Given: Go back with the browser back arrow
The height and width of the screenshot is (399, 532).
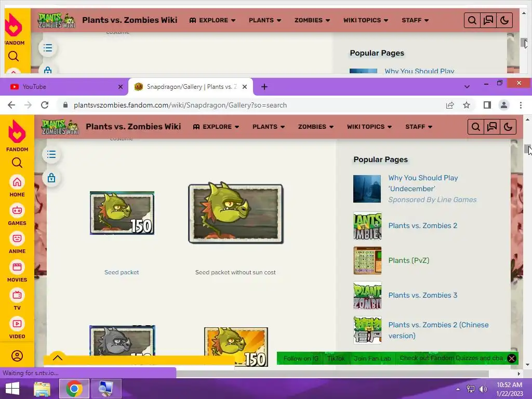Looking at the screenshot, I should (11, 105).
